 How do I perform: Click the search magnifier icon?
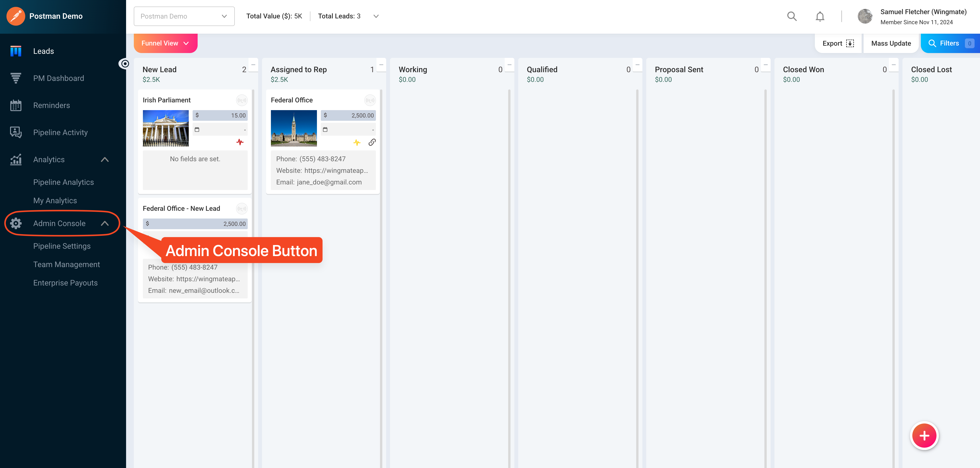pos(792,16)
